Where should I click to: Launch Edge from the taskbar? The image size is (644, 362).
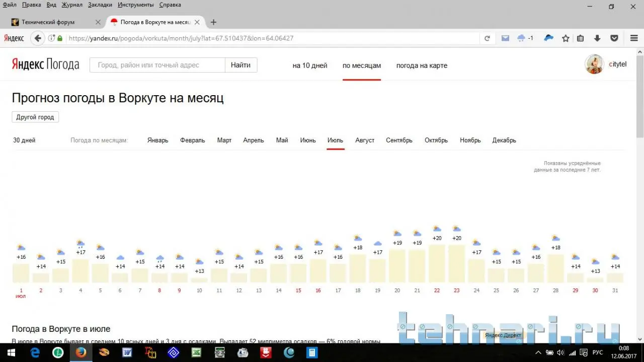(x=35, y=352)
